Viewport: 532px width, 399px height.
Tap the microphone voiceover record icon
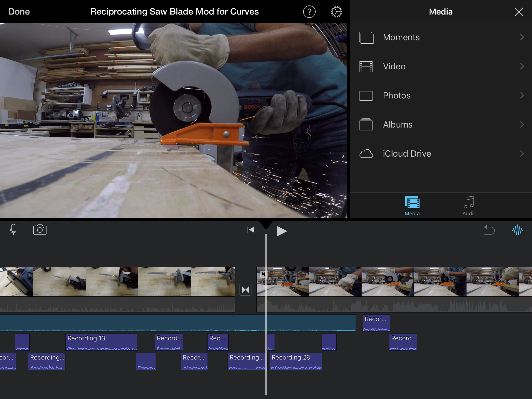click(13, 230)
